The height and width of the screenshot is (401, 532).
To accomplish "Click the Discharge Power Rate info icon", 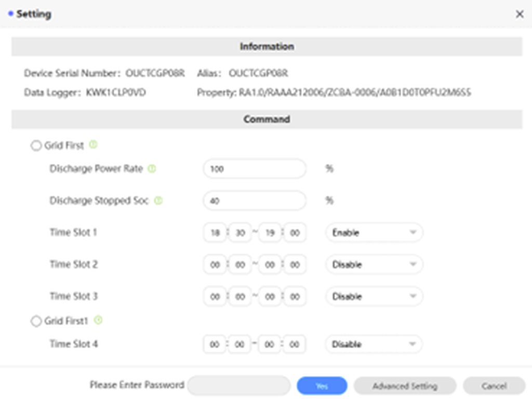I will coord(152,169).
